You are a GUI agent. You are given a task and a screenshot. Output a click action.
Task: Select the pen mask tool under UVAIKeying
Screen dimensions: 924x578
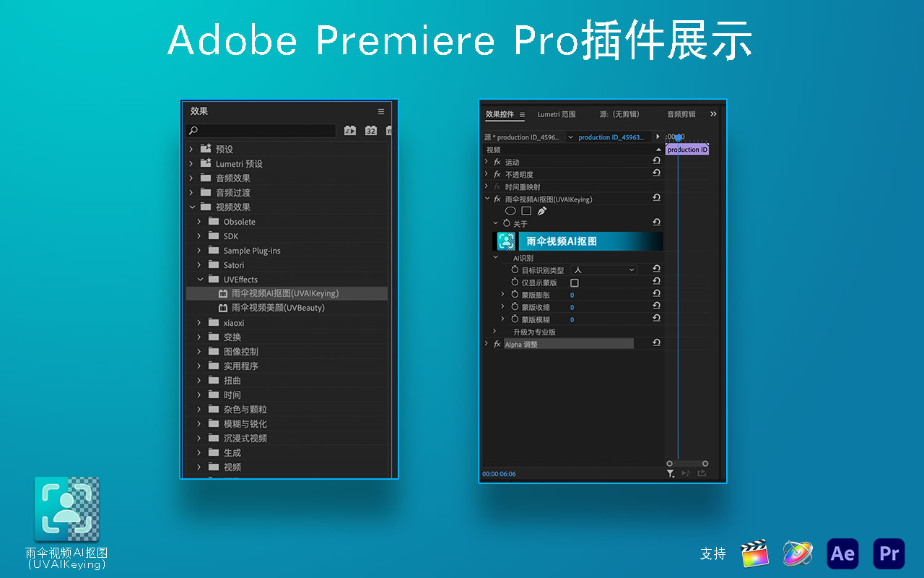[542, 211]
